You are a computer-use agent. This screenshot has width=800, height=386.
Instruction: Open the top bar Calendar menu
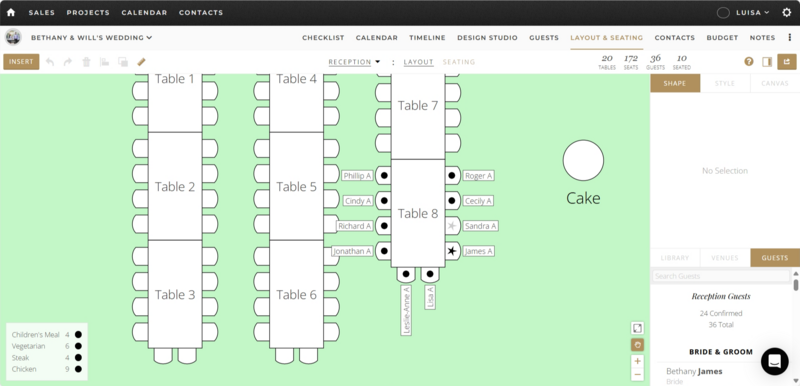144,13
